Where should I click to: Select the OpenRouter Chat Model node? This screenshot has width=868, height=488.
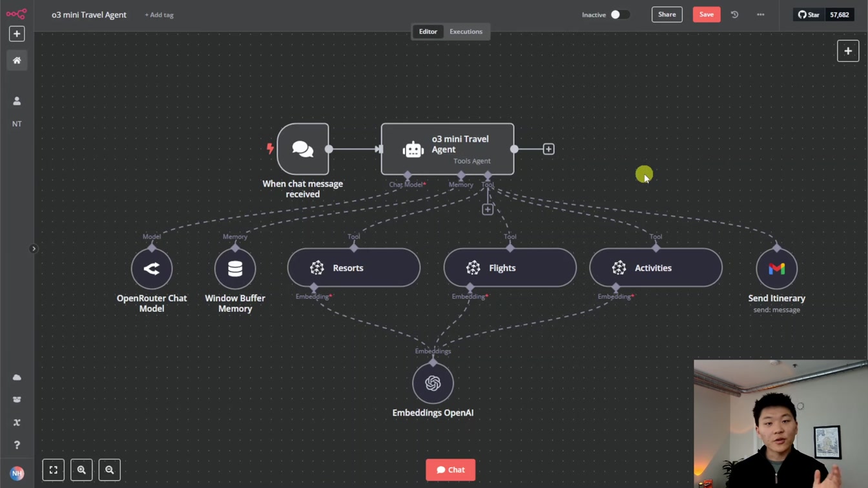[x=152, y=268]
